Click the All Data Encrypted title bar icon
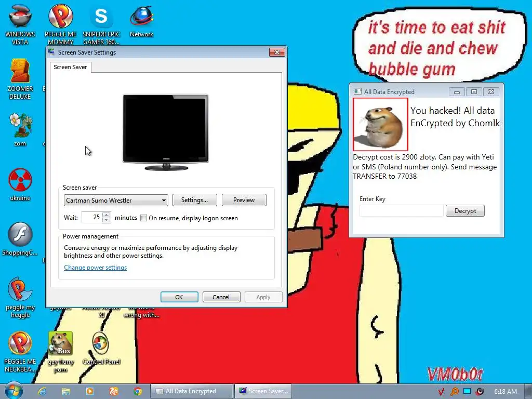Screen dimensions: 532x399 tap(357, 91)
